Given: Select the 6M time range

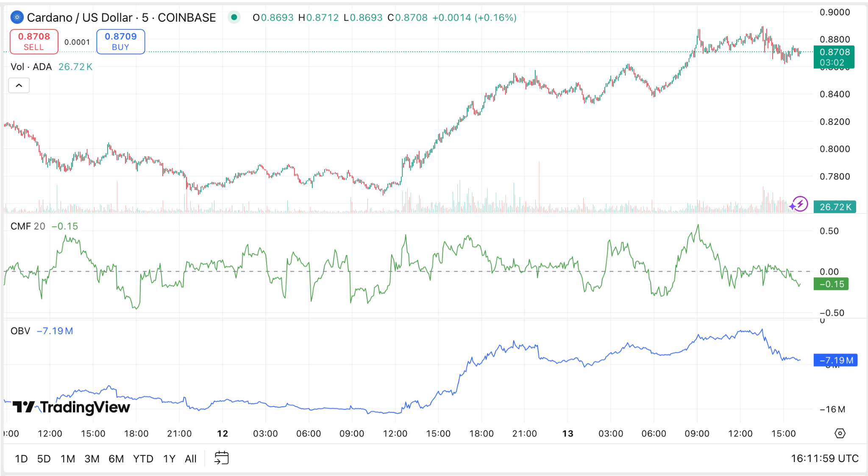Looking at the screenshot, I should click(116, 459).
